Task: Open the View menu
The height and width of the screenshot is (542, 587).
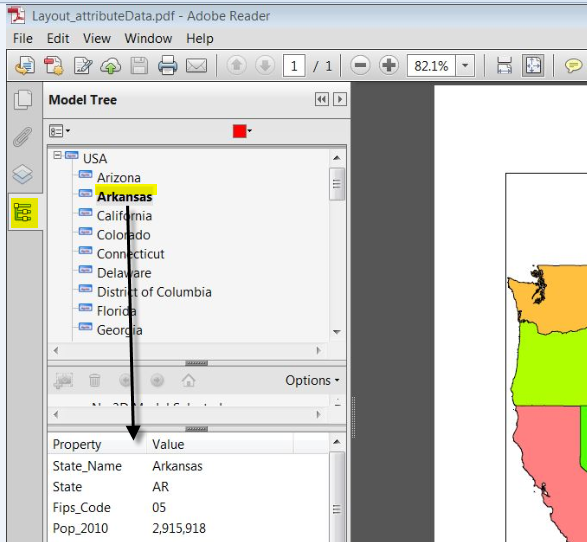Action: [97, 39]
